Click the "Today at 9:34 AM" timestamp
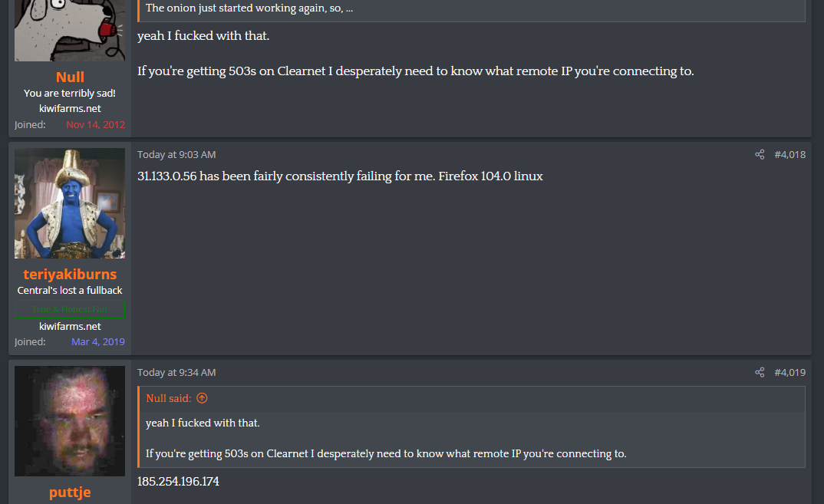Image resolution: width=824 pixels, height=504 pixels. [x=176, y=373]
